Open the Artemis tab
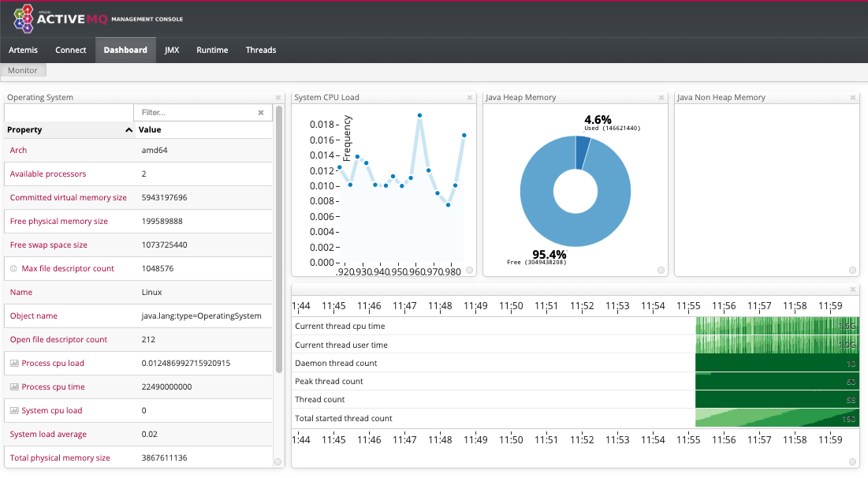The image size is (868, 478). tap(23, 50)
